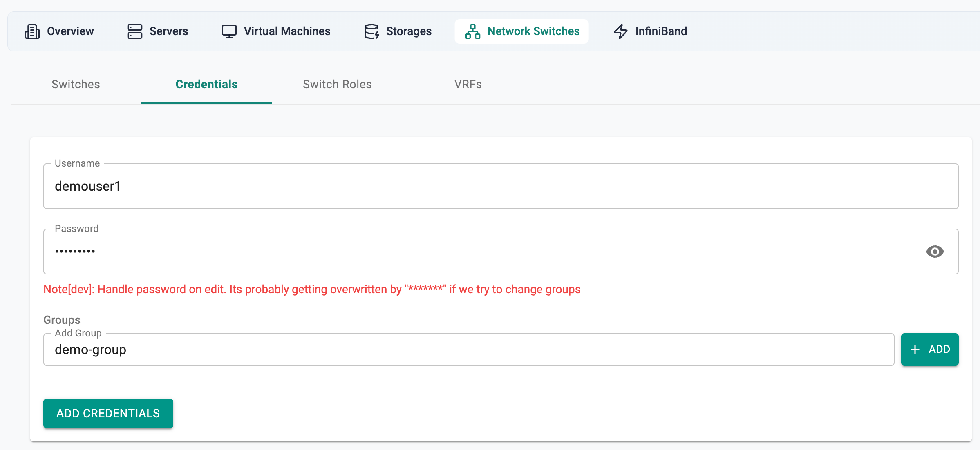
Task: Click the plus icon on ADD button
Action: click(915, 350)
